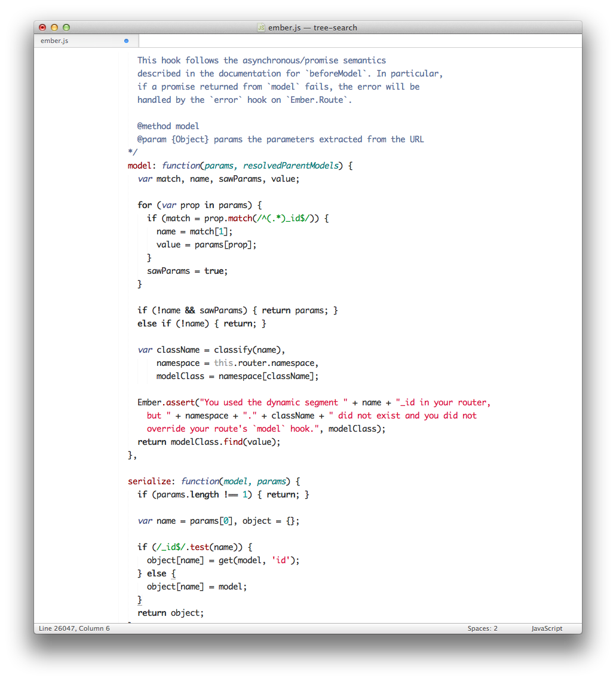Click the JS file icon in title bar
Viewport: 616px width, 681px height.
(x=261, y=28)
